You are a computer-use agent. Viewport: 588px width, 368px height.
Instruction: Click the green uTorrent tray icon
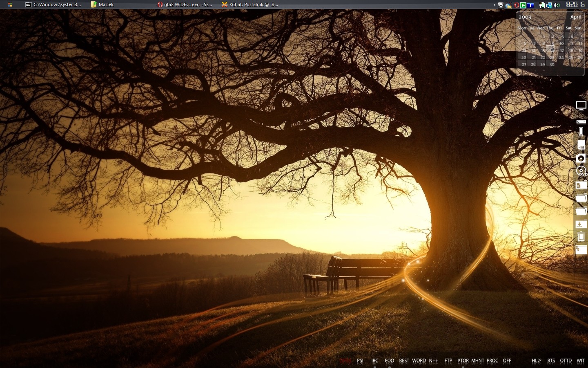point(523,5)
